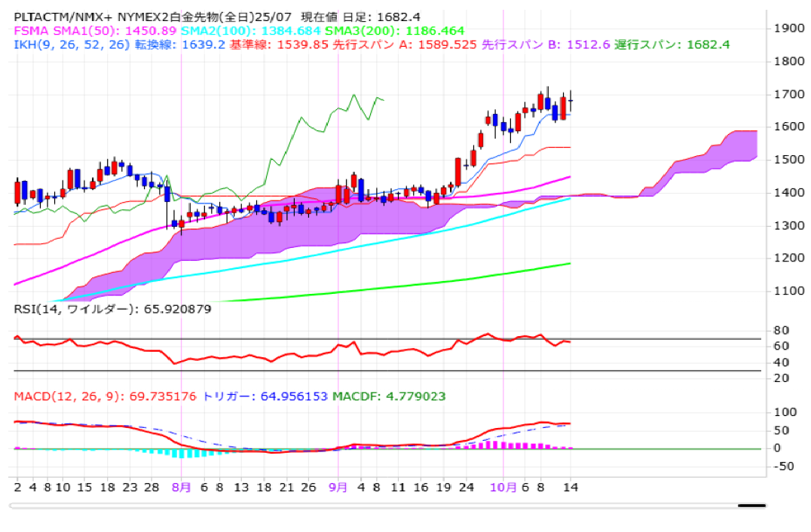This screenshot has height=532, width=811.
Task: Click the 1900 price axis label
Action: [788, 29]
